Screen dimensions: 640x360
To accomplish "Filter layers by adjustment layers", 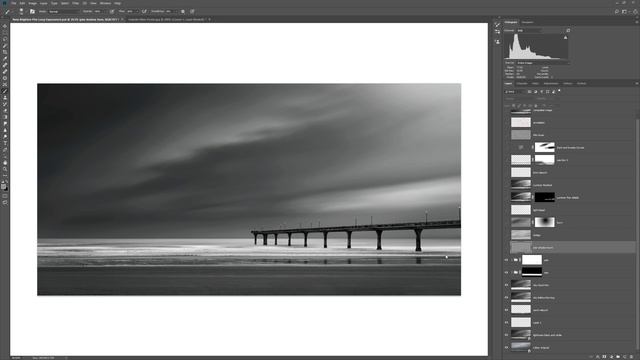I will tap(536, 92).
